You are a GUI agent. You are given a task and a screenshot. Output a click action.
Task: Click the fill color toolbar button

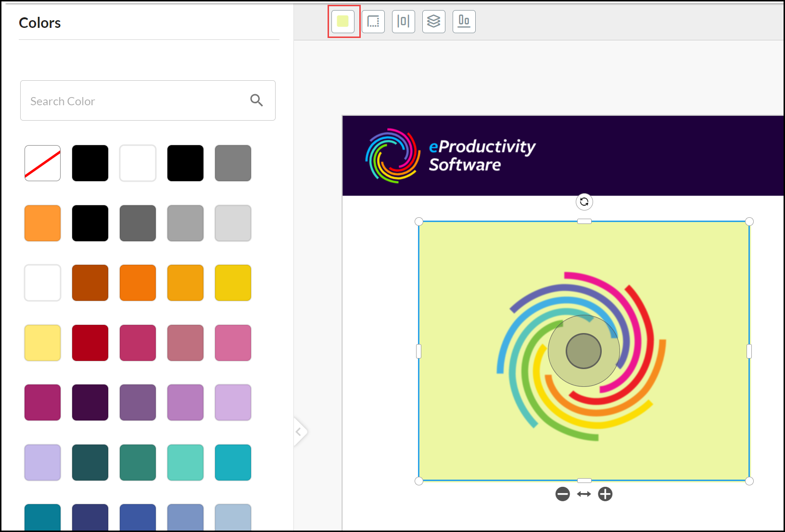coord(343,22)
